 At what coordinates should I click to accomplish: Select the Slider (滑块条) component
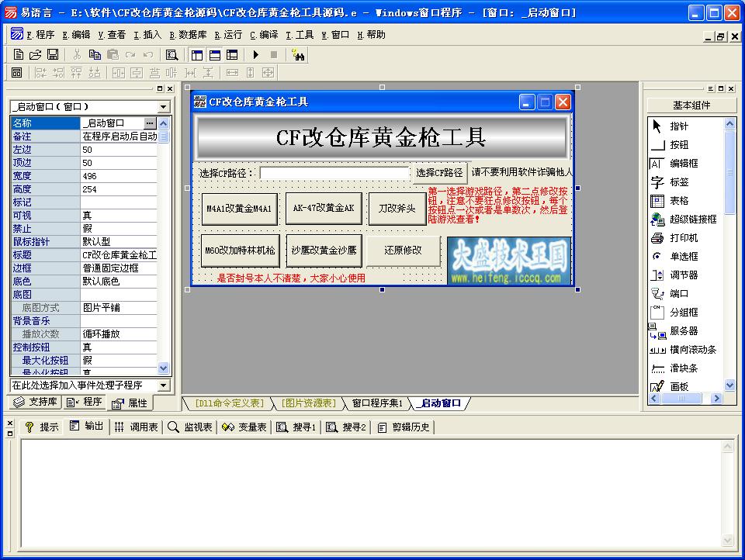[x=685, y=368]
